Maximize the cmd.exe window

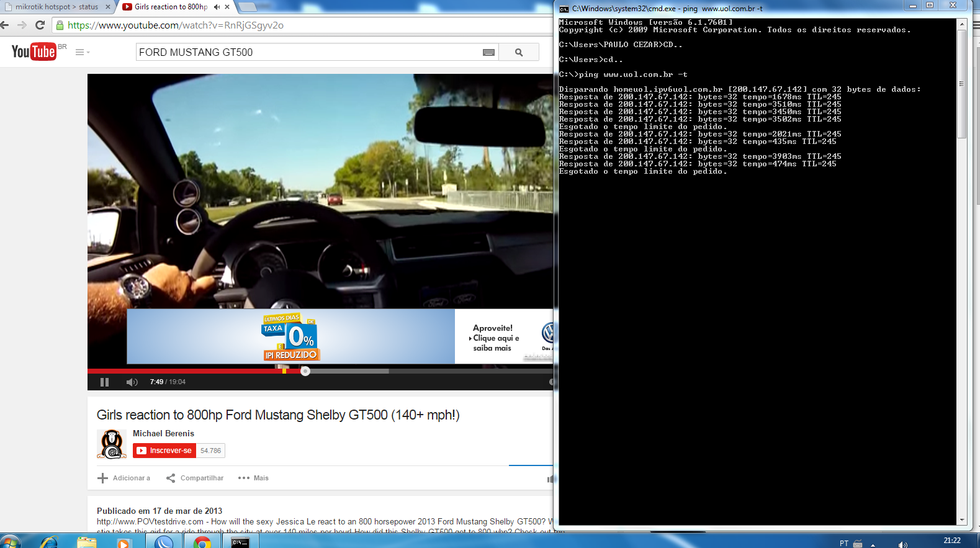click(930, 6)
